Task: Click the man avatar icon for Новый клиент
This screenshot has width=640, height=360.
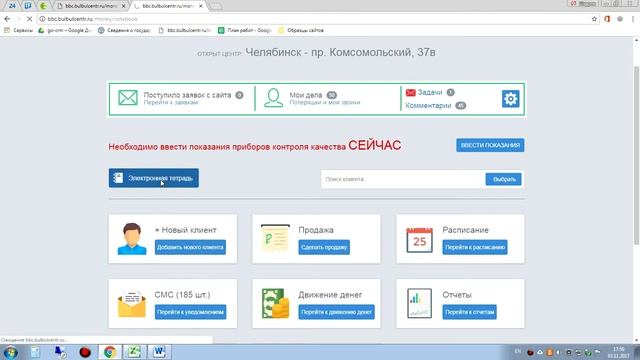Action: (132, 239)
